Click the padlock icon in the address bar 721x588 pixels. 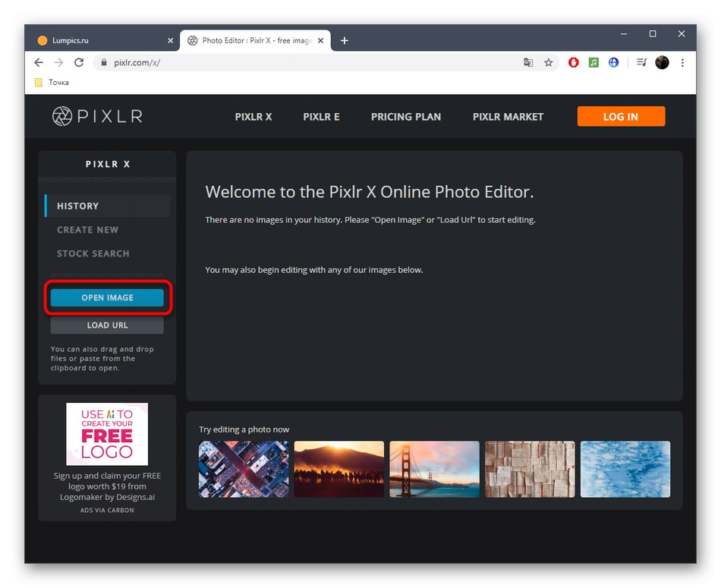click(104, 62)
